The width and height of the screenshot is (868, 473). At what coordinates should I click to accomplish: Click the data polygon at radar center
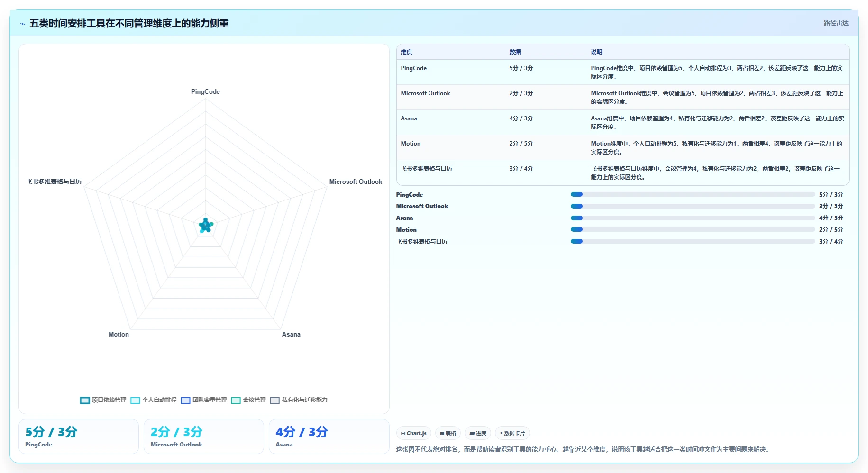coord(206,226)
